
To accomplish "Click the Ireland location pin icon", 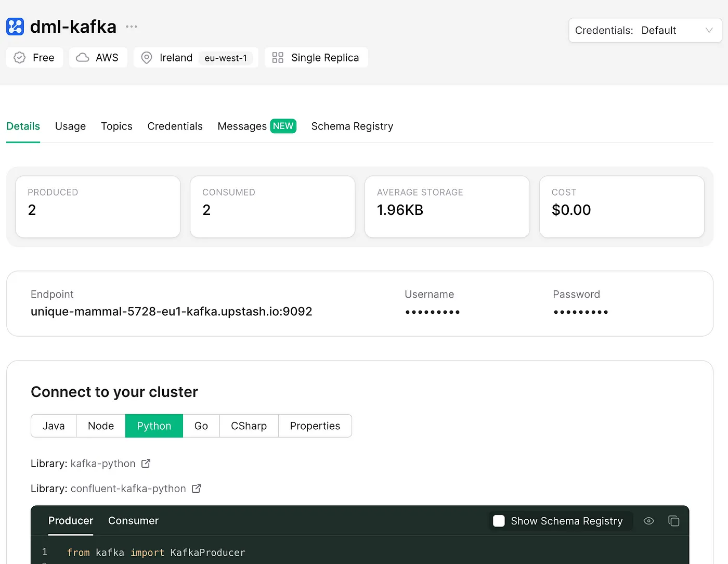I will (x=147, y=58).
